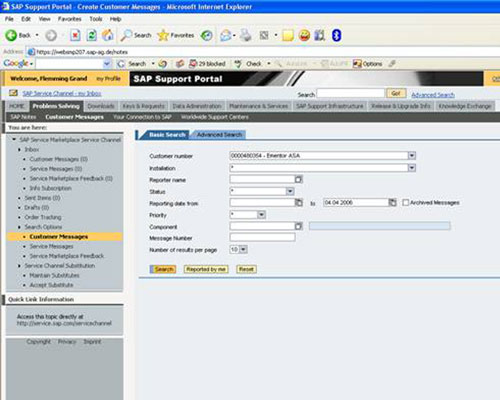Open the Favorites menu in menu bar
Screen dimensions: 500x400
click(x=70, y=19)
